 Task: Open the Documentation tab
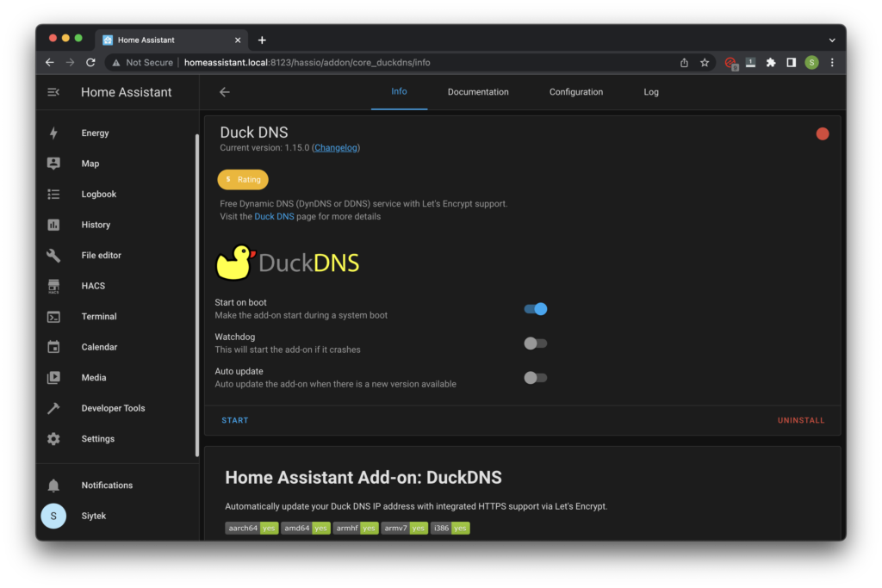click(x=478, y=92)
